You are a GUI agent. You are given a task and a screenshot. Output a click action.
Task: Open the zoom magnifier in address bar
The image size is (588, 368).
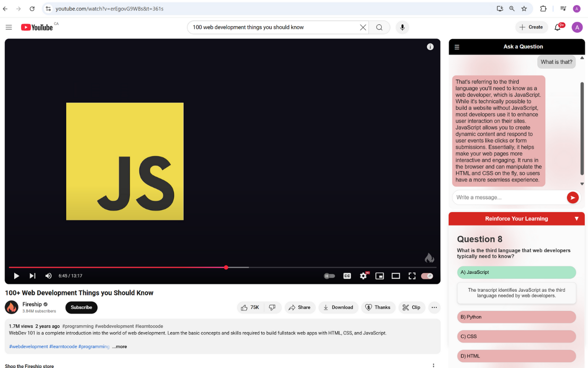(x=512, y=9)
